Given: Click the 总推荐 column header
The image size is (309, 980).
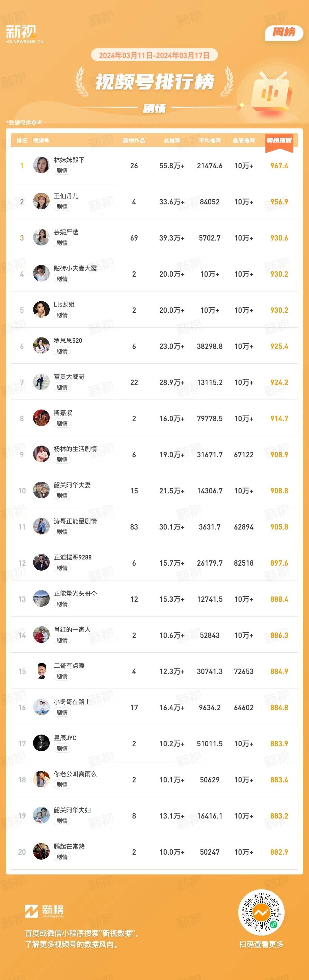Looking at the screenshot, I should [171, 141].
